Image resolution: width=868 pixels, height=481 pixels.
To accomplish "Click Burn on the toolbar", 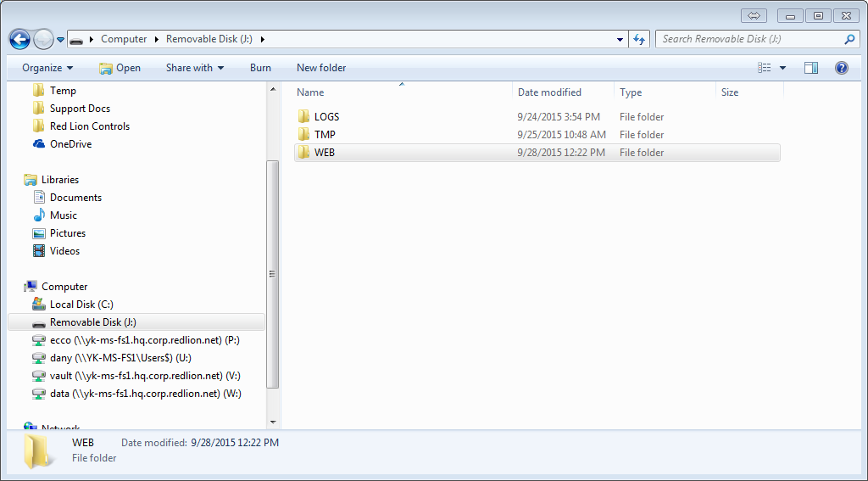I will pyautogui.click(x=260, y=68).
